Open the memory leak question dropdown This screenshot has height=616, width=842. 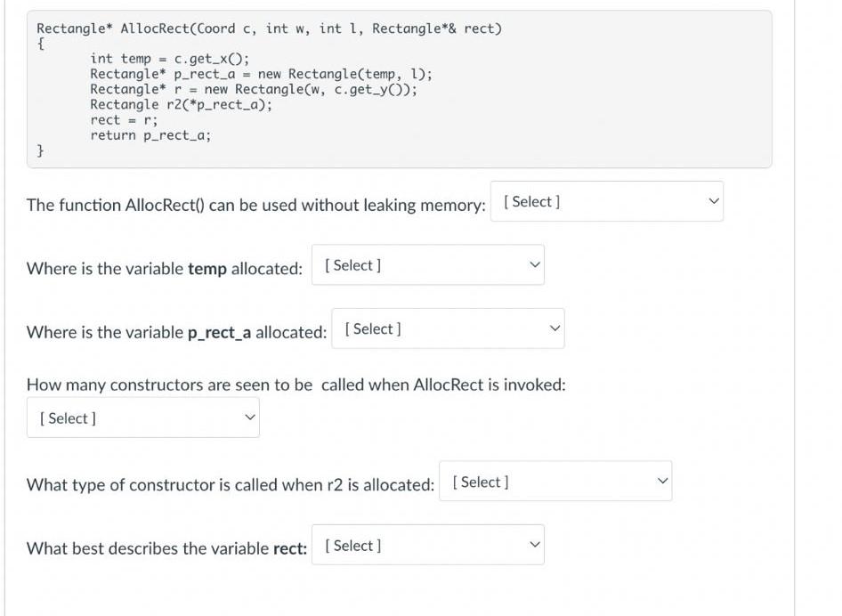(607, 201)
